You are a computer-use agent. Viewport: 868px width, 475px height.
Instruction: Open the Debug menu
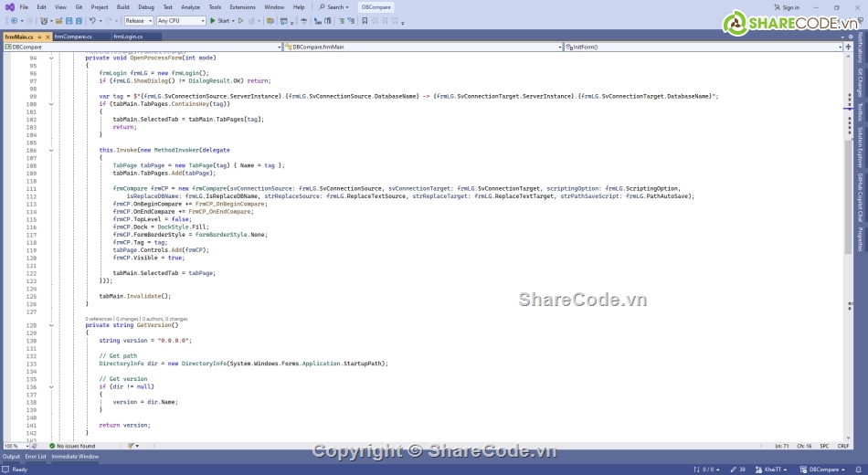(x=146, y=7)
